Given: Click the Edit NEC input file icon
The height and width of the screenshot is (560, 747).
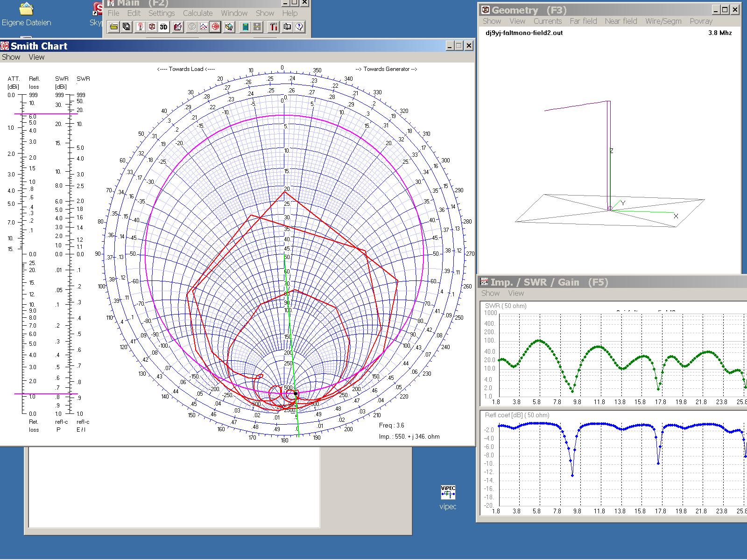Looking at the screenshot, I should [177, 27].
